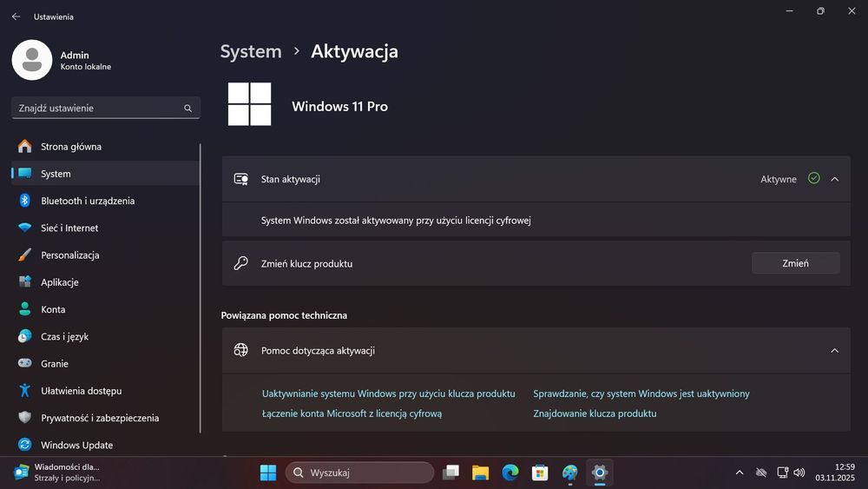Click the search magnifier in Znajdź ustawienie
Screen dimensions: 868x489
(x=187, y=108)
